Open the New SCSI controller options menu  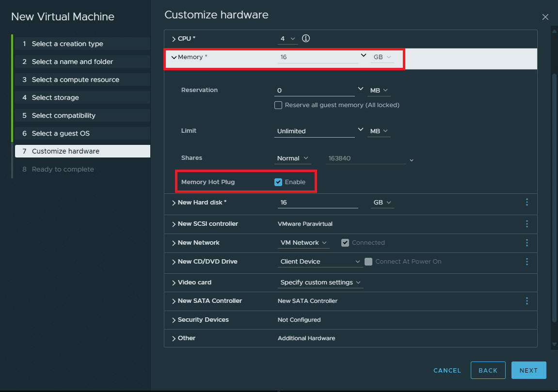click(x=526, y=224)
